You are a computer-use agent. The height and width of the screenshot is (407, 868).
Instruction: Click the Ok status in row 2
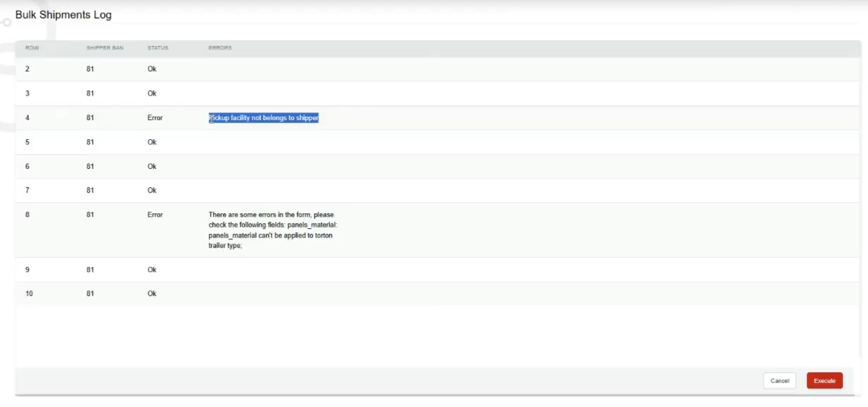(x=152, y=69)
